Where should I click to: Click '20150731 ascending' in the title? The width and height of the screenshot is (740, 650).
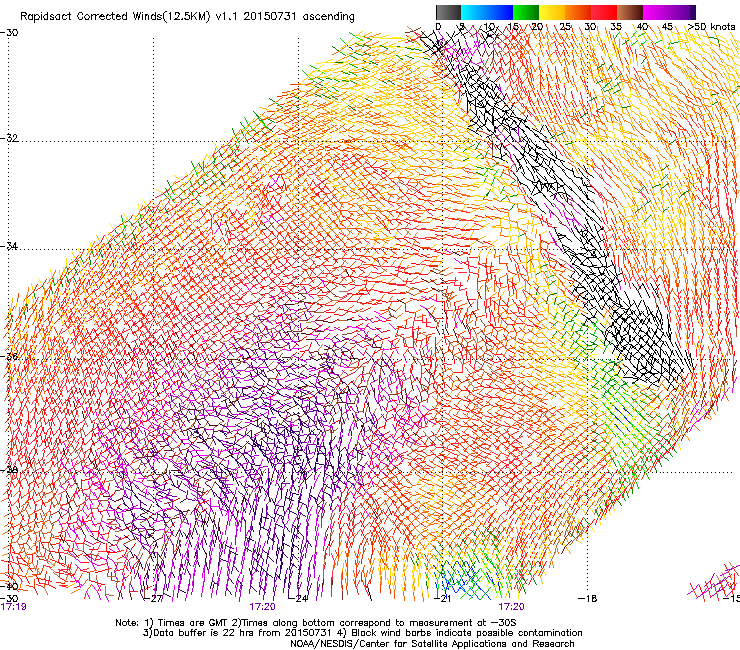pos(300,17)
